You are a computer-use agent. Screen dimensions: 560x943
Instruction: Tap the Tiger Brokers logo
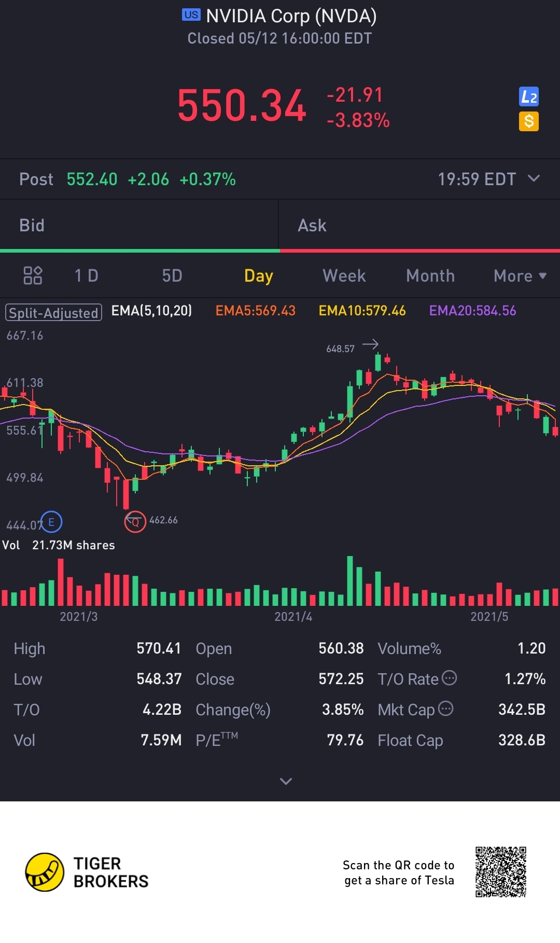point(87,872)
